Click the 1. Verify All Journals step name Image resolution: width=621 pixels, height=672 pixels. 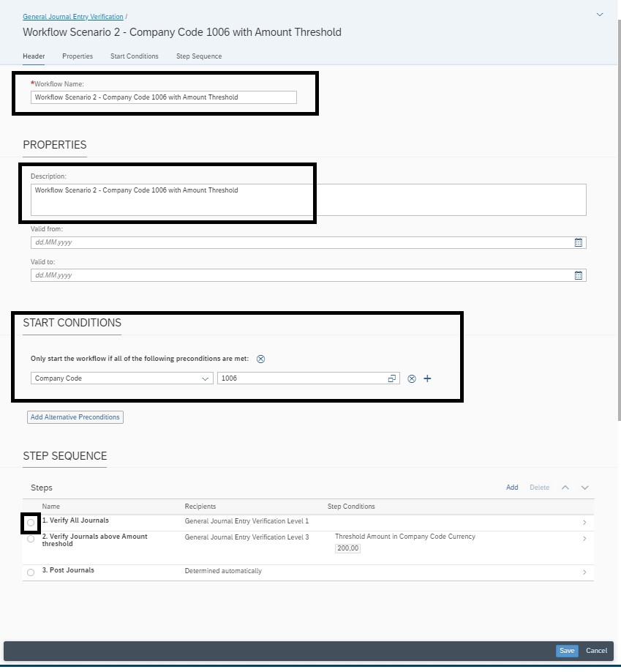click(x=75, y=520)
